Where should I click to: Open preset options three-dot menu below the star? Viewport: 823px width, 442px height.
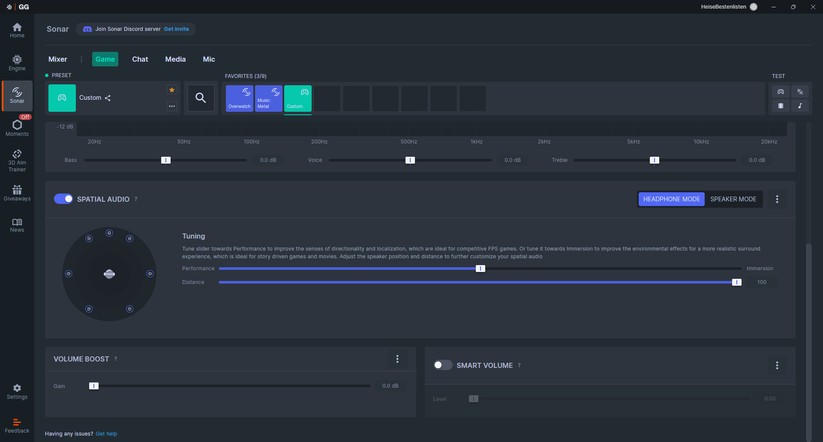coord(172,106)
